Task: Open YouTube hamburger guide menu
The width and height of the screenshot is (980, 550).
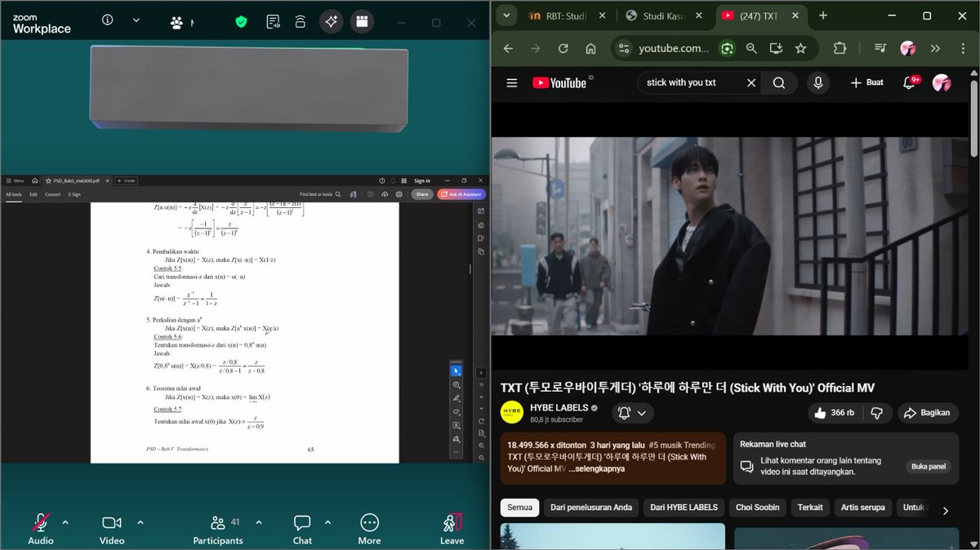Action: (512, 82)
